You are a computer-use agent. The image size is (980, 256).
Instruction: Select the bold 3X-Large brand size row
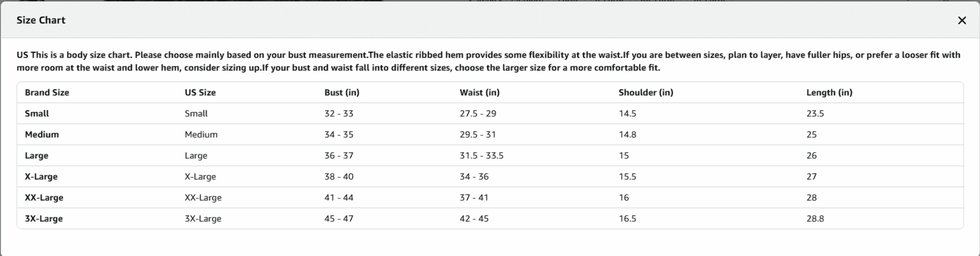click(44, 219)
